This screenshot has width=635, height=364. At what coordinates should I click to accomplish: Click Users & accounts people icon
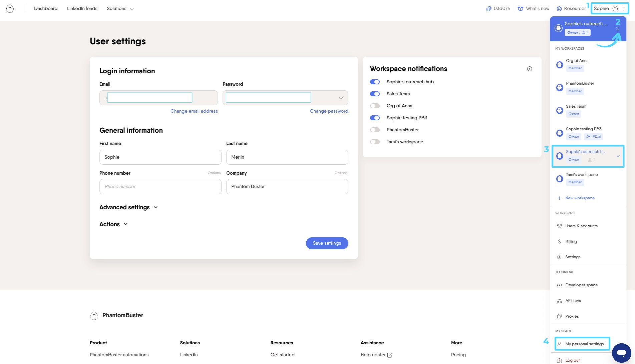coord(560,226)
